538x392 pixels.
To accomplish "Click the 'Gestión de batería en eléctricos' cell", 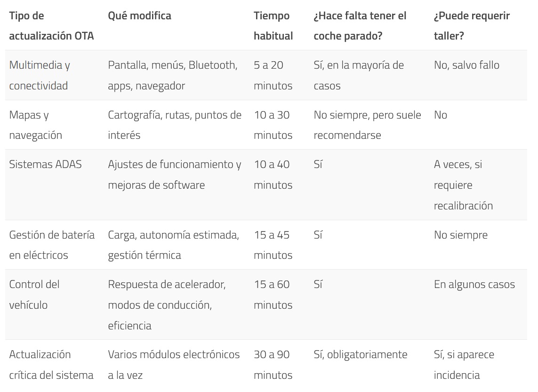I will [52, 245].
